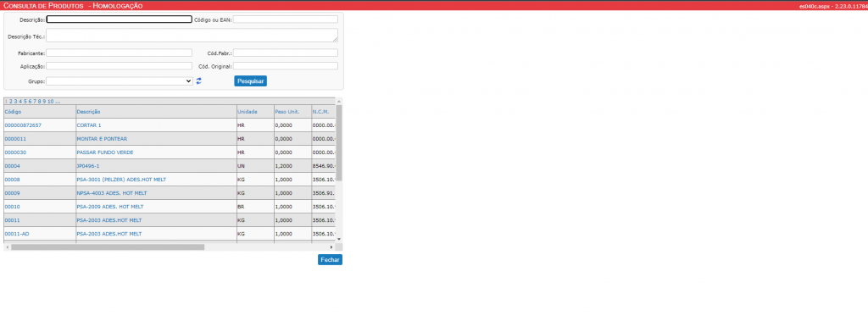
Task: Click the horizontal scrollbar right arrow
Action: pos(331,247)
